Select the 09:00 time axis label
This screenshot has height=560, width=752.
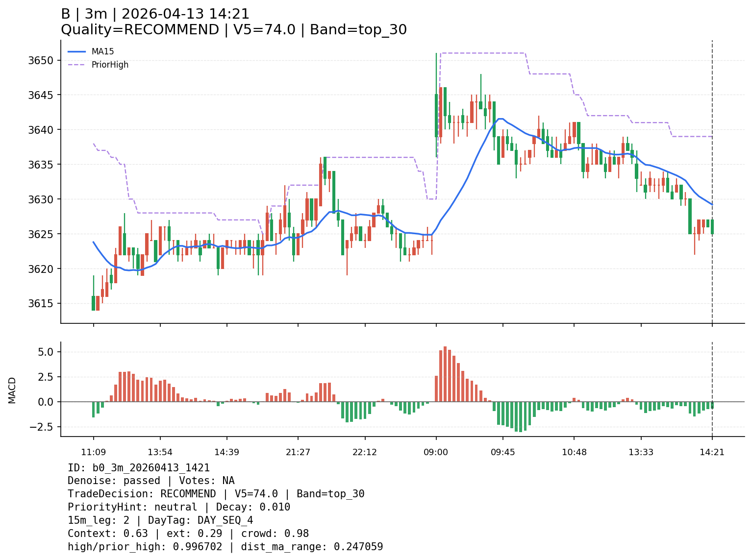(436, 452)
